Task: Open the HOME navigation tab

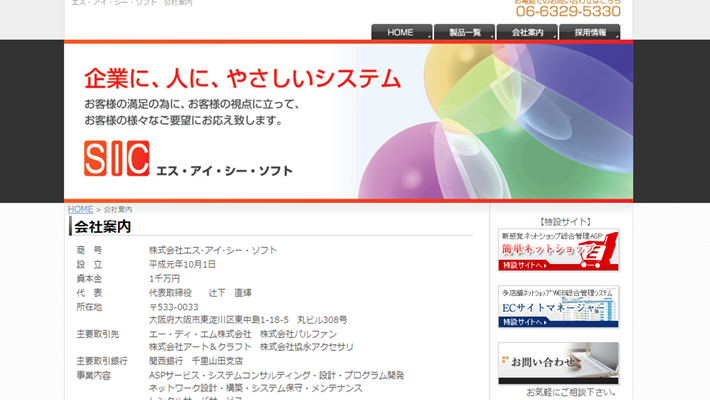Action: pyautogui.click(x=402, y=32)
